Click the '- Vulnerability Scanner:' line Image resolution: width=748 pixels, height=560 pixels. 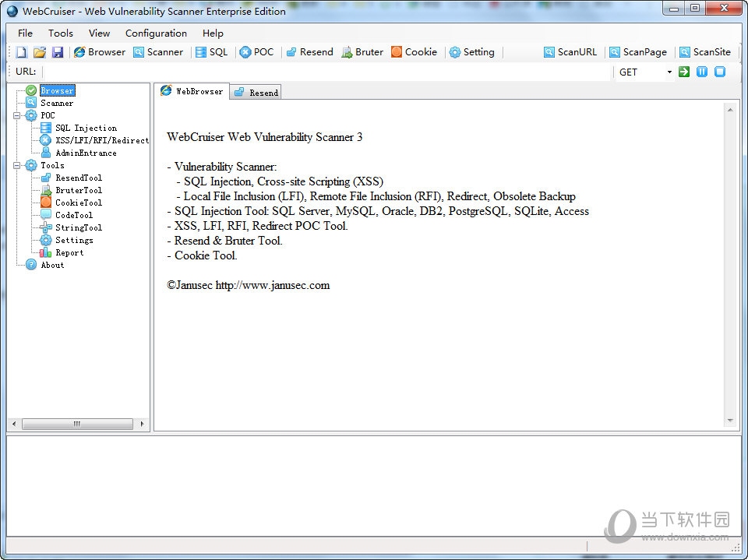[222, 167]
